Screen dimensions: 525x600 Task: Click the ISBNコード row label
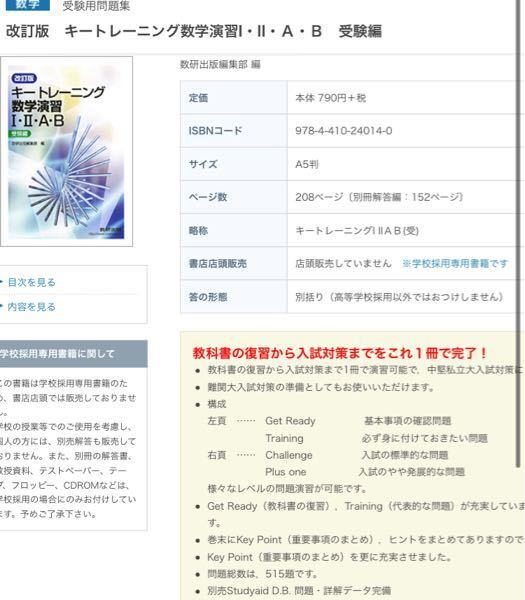[x=215, y=131]
